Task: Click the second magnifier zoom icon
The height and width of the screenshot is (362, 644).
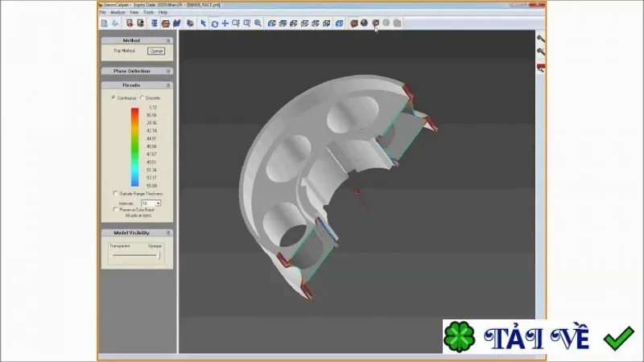Action: click(x=247, y=23)
